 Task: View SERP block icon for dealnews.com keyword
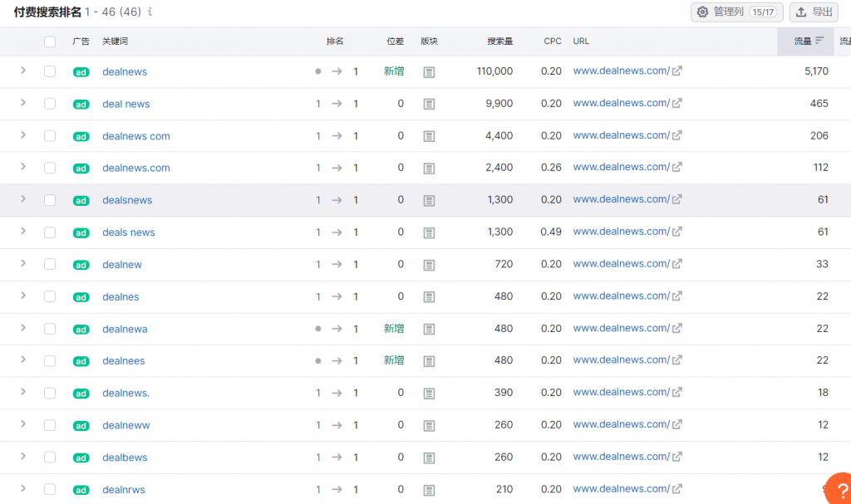point(429,169)
